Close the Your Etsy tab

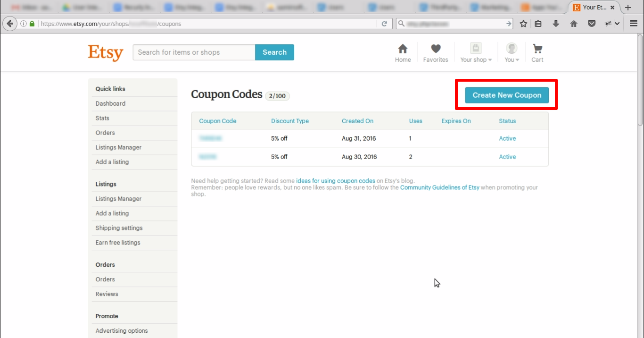(x=612, y=8)
